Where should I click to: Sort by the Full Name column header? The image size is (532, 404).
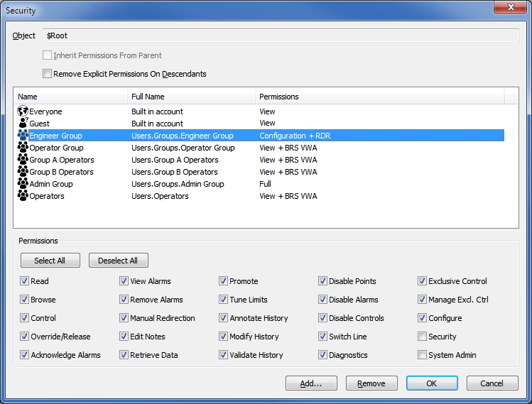click(190, 97)
